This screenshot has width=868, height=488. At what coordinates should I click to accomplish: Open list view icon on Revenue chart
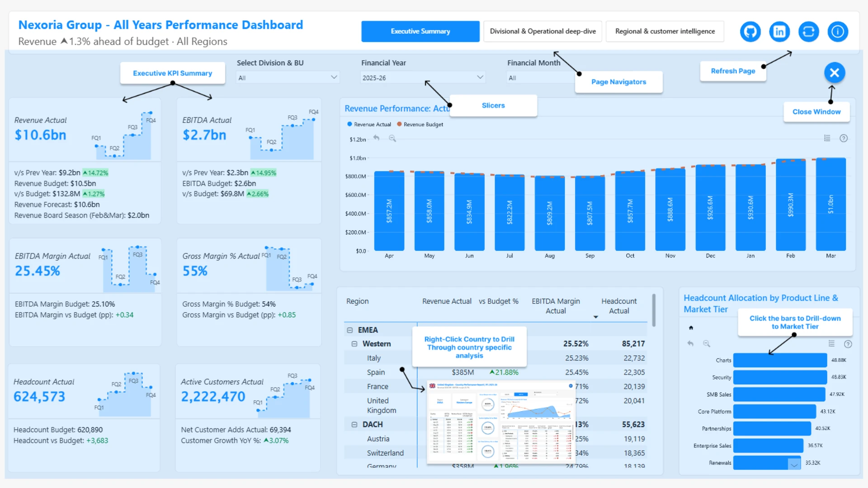tap(827, 138)
